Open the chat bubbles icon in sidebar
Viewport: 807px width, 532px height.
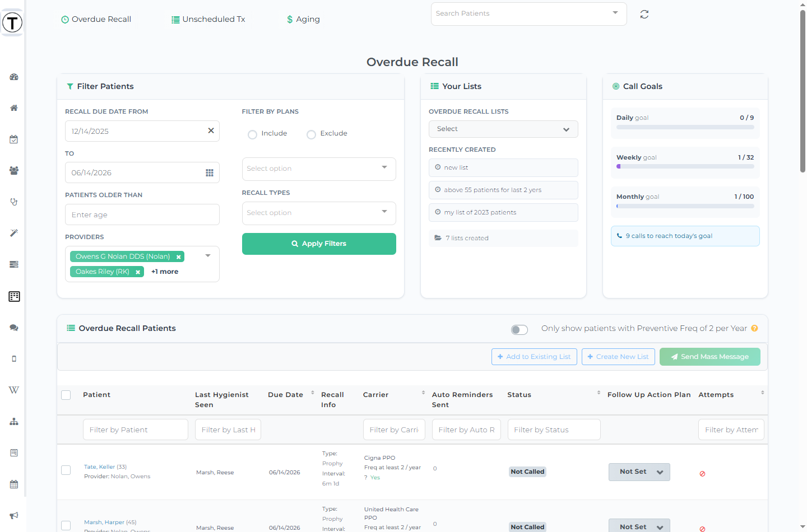pos(14,328)
